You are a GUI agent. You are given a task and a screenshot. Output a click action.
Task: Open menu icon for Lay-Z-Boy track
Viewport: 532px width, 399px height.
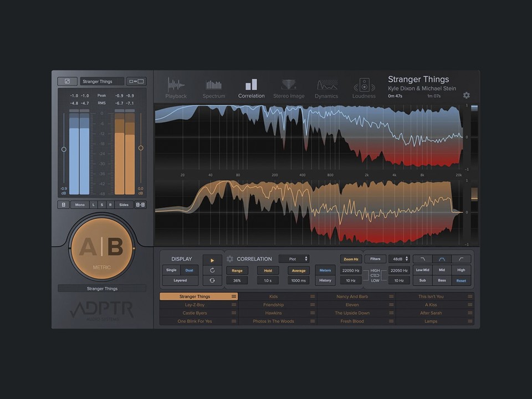(x=234, y=305)
